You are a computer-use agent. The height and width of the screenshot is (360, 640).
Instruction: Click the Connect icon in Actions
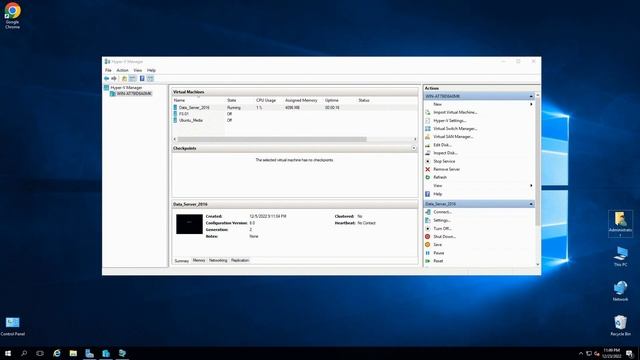428,212
